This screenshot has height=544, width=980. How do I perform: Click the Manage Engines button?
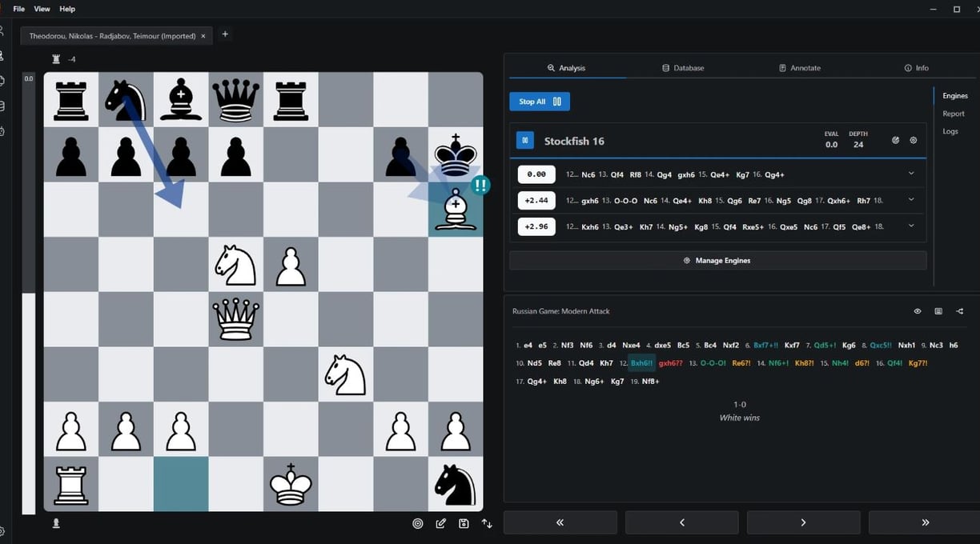(x=717, y=261)
